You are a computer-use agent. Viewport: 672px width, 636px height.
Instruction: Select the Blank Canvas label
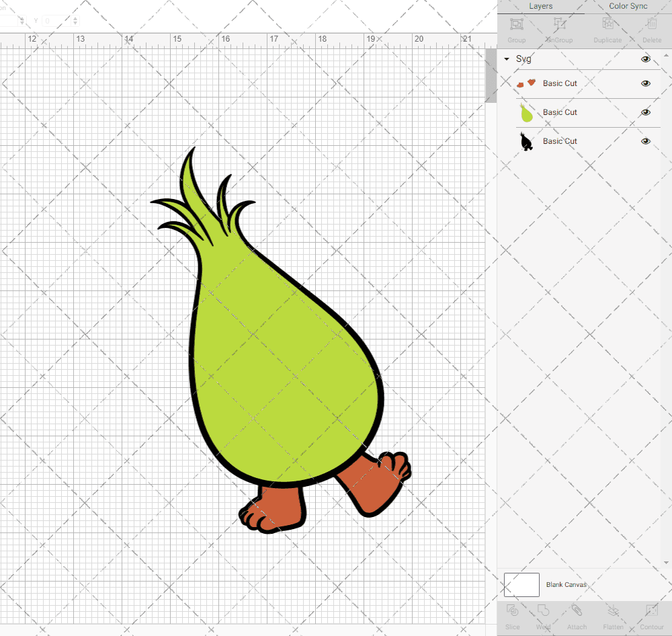pyautogui.click(x=566, y=584)
